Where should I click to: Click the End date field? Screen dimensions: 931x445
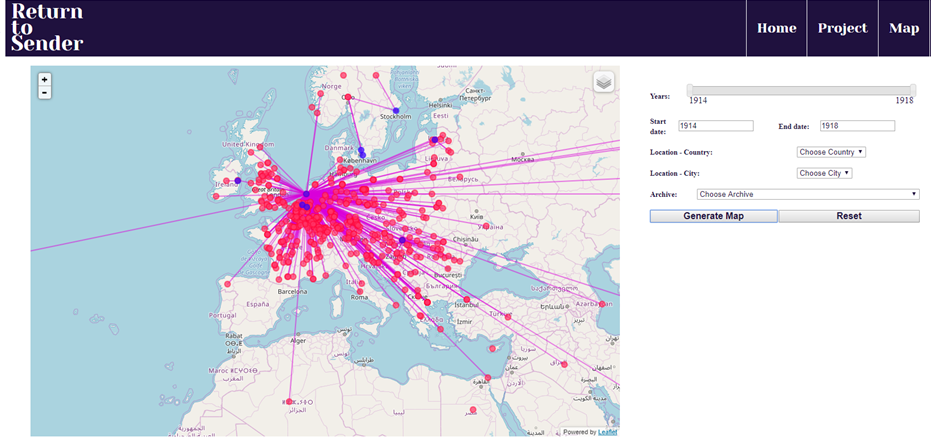coord(857,126)
